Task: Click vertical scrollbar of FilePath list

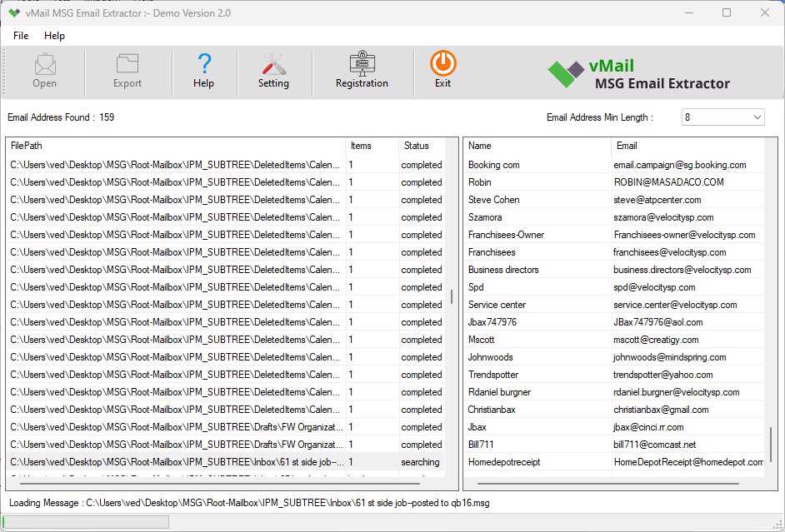Action: pos(452,296)
